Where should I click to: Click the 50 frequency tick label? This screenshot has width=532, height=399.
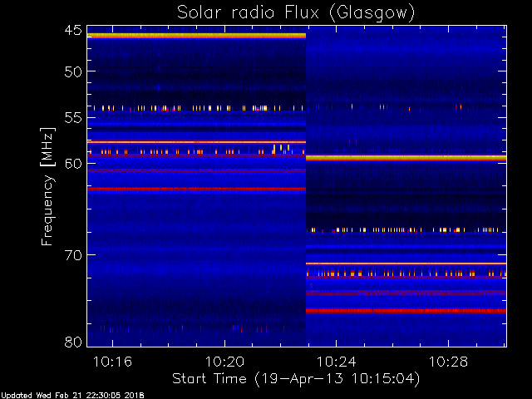pos(73,71)
